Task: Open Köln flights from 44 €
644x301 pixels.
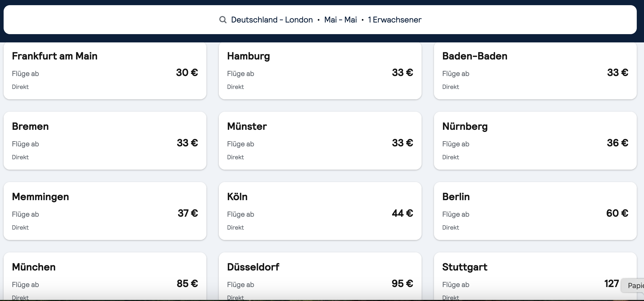Action: [x=320, y=211]
